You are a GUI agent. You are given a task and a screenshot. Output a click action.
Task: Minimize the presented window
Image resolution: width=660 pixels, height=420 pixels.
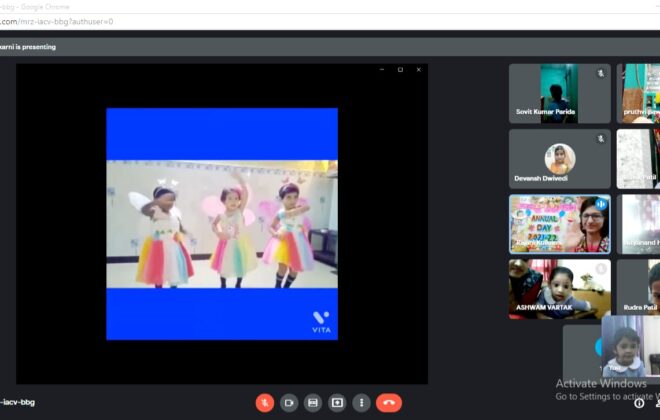[382, 70]
